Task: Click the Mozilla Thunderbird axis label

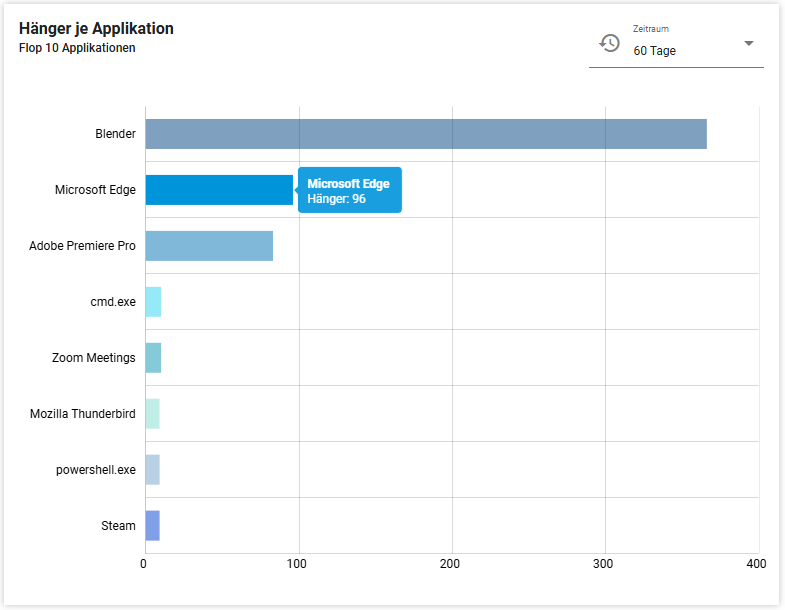Action: point(82,414)
